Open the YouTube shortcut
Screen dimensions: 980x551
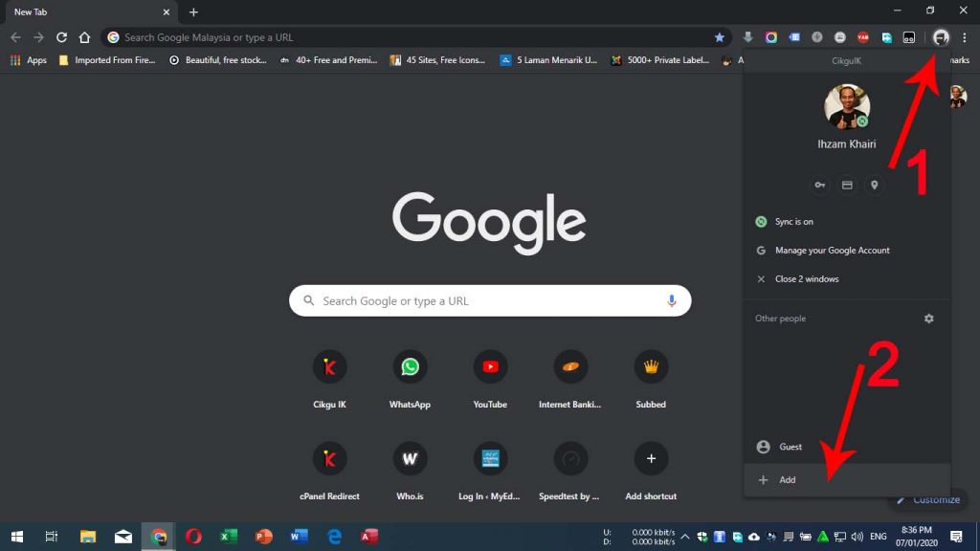click(490, 379)
